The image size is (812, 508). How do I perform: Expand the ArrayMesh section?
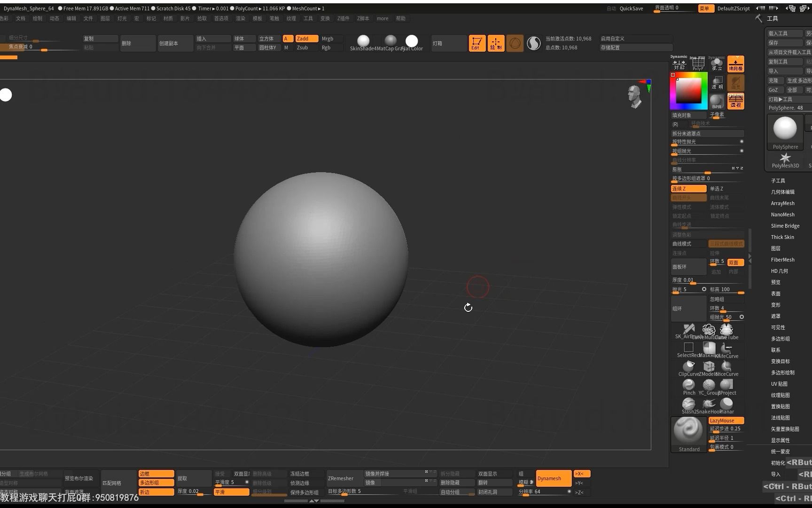[x=782, y=203]
